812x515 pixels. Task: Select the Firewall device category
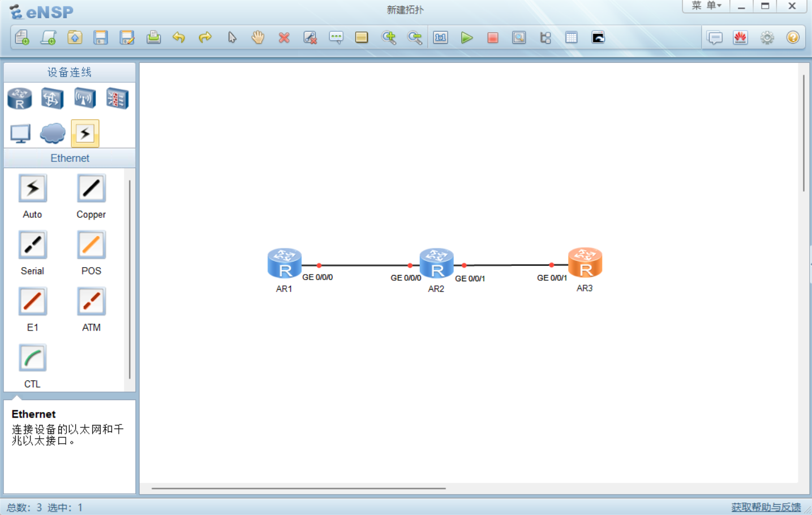coord(117,98)
